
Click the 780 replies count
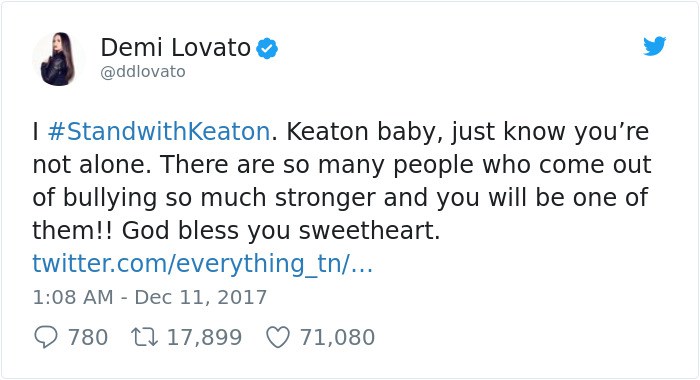tap(88, 337)
